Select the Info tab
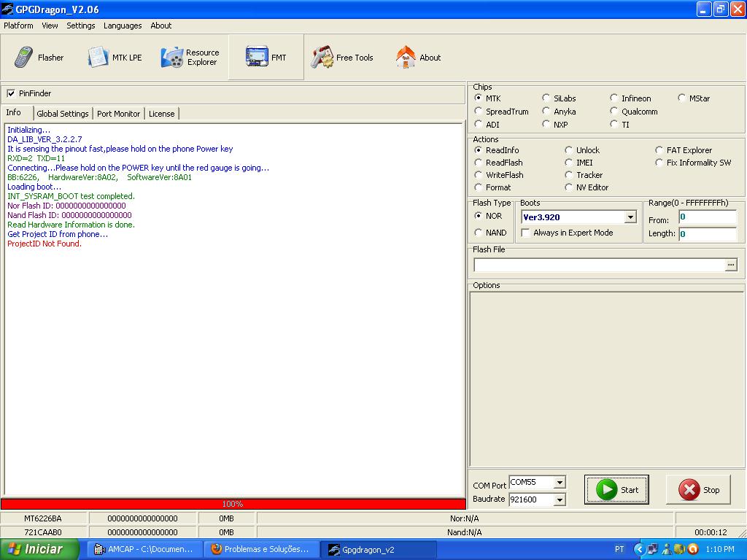Image resolution: width=747 pixels, height=560 pixels. click(13, 112)
